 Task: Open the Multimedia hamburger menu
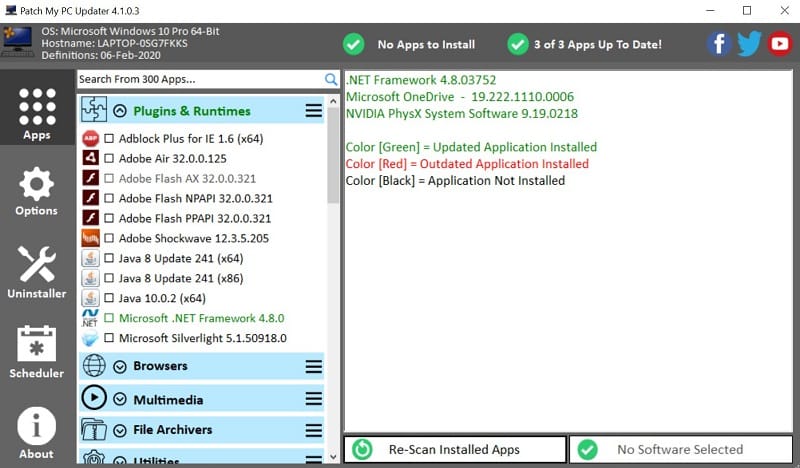click(314, 399)
